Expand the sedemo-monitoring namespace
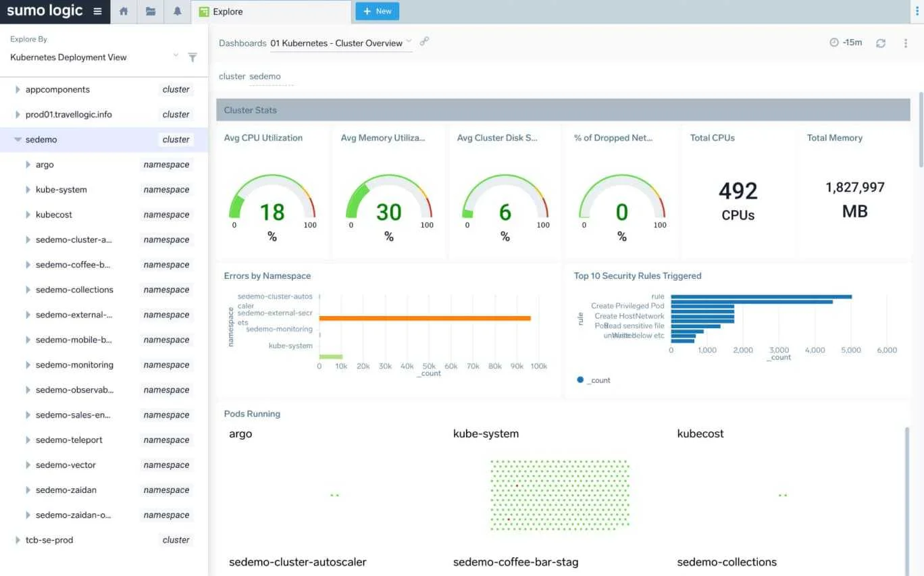The image size is (924, 576). tap(28, 365)
